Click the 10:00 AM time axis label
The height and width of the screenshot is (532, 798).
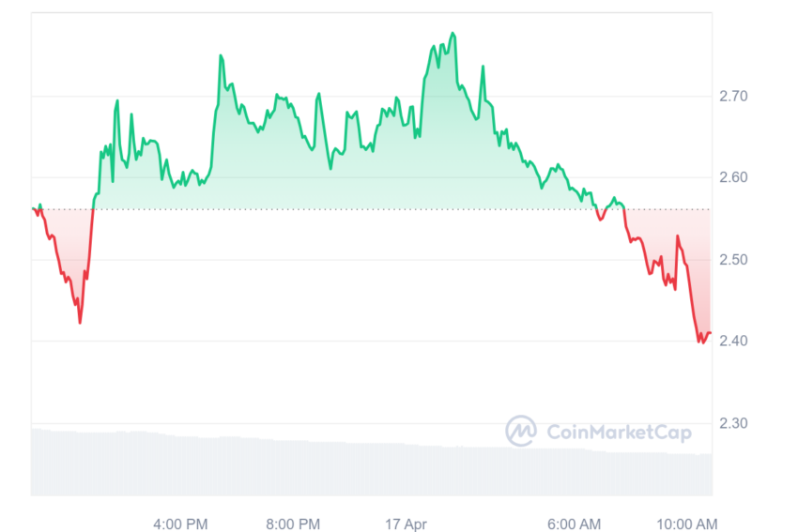pyautogui.click(x=687, y=524)
